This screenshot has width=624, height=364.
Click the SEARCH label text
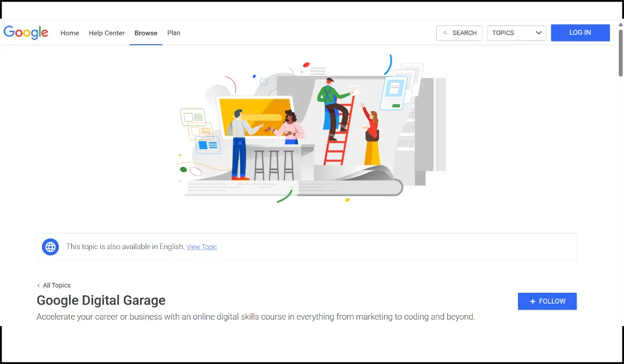tap(464, 33)
